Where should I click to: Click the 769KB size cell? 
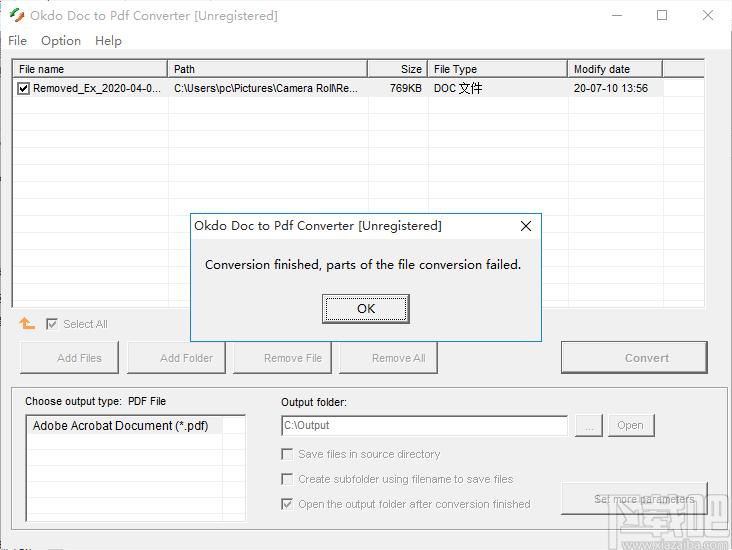[406, 88]
